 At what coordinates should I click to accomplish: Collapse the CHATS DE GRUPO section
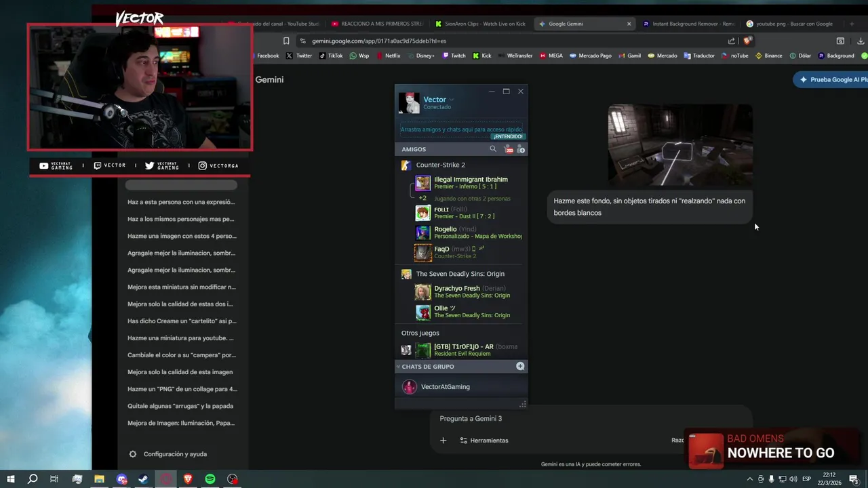[x=427, y=367]
